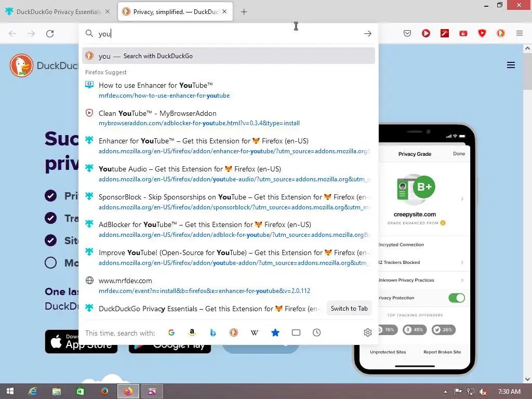
Task: Switch to DuckDuckGo Privacy Essentials tab
Action: tap(58, 12)
